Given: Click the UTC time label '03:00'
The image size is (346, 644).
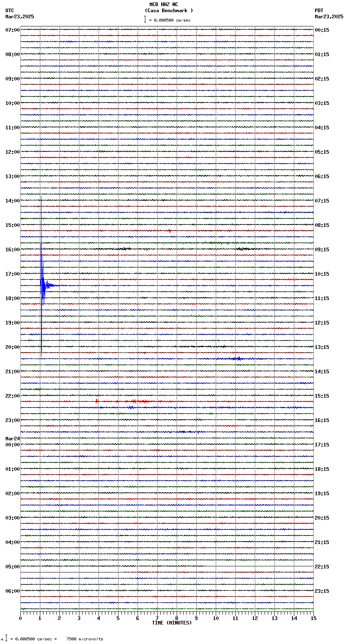Looking at the screenshot, I should click(x=13, y=518).
